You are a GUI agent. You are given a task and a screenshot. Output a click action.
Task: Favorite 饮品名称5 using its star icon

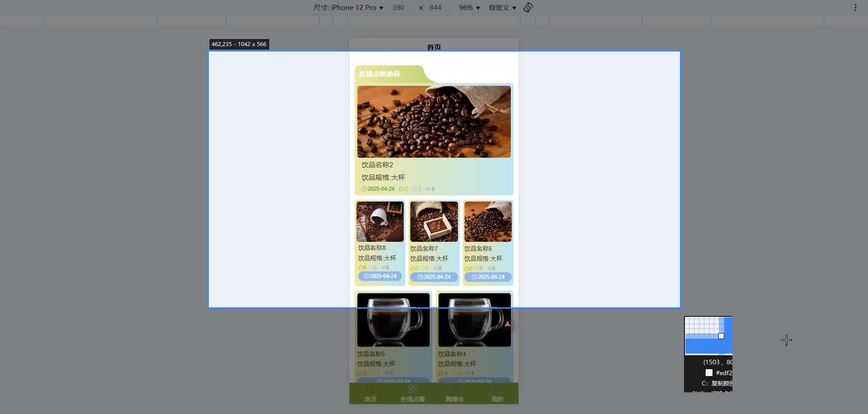click(373, 373)
